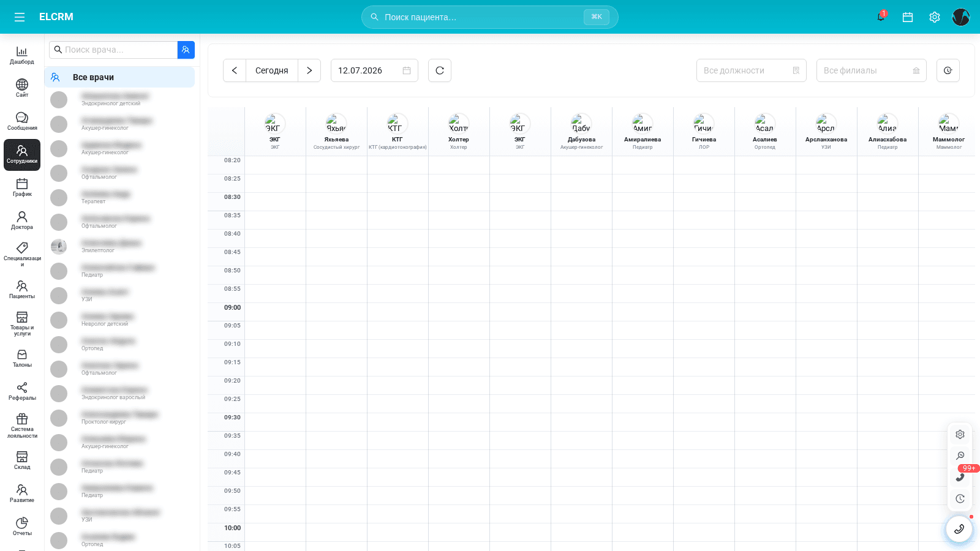Open График in sidebar
This screenshot has width=980, height=551.
[22, 187]
